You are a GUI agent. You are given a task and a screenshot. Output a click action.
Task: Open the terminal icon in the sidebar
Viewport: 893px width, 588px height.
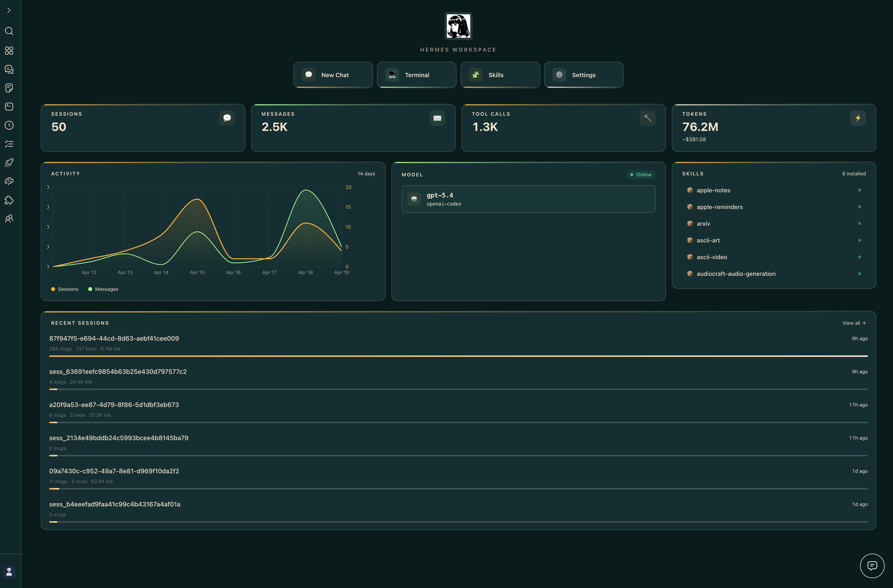coord(9,107)
